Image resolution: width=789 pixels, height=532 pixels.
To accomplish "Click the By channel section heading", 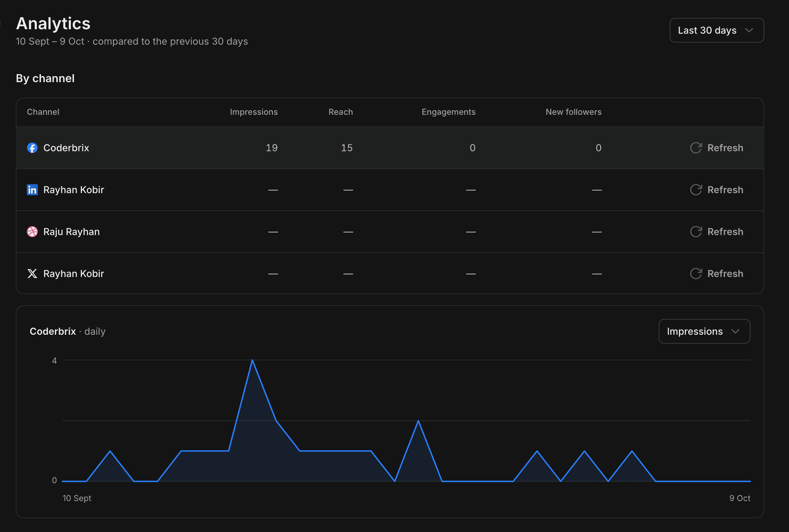I will click(45, 78).
